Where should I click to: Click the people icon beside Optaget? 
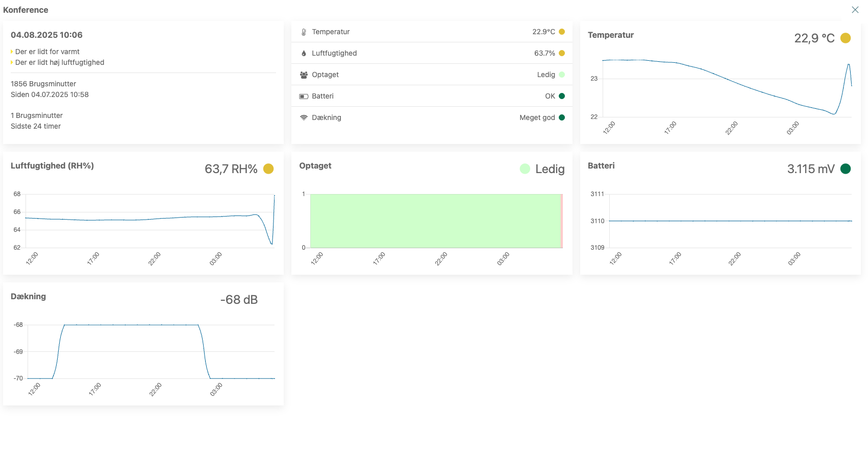[304, 75]
